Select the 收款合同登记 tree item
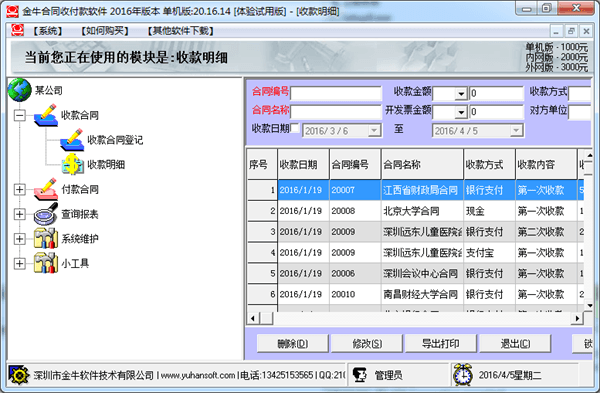Viewport: 600px width, 393px height. tap(115, 140)
